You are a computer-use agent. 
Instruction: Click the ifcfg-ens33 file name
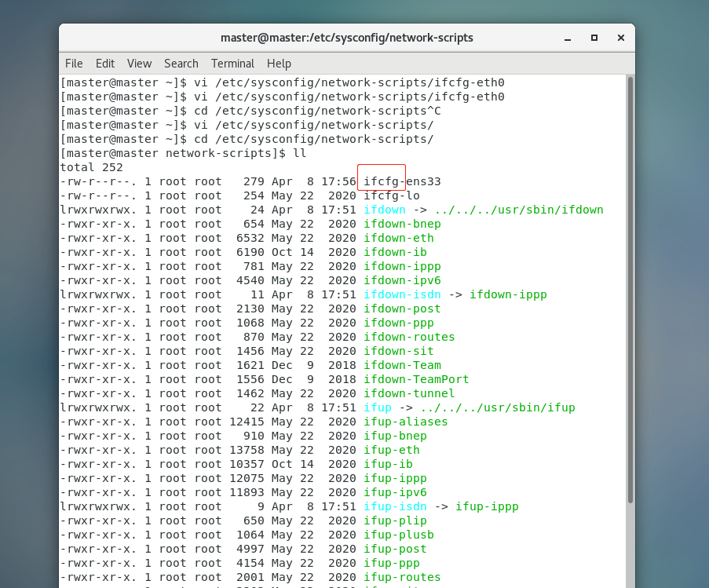(x=402, y=181)
